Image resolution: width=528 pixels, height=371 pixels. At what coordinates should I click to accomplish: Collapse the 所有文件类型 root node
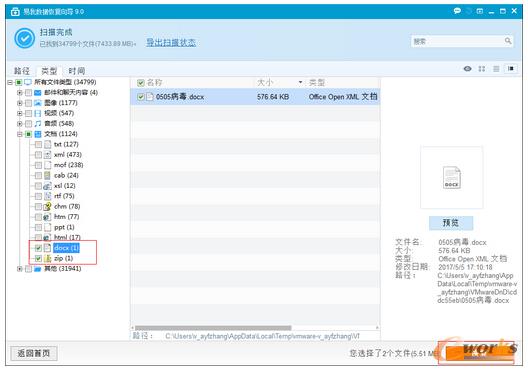pyautogui.click(x=10, y=82)
